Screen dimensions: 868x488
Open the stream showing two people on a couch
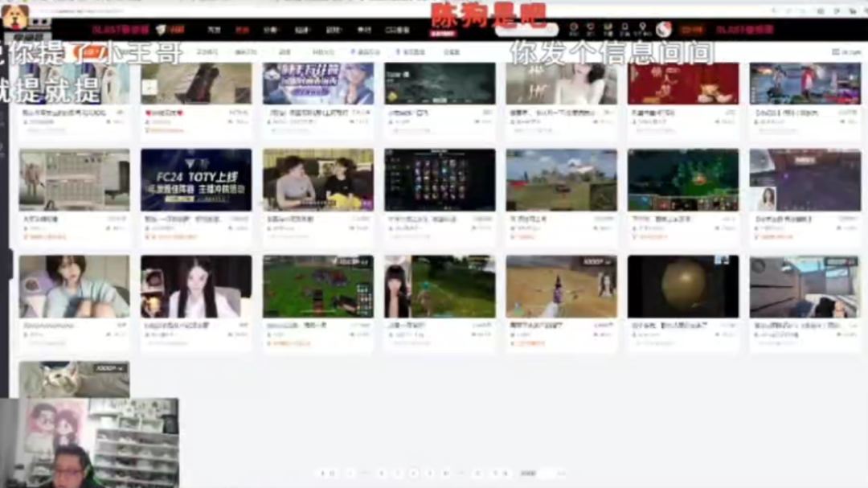317,179
